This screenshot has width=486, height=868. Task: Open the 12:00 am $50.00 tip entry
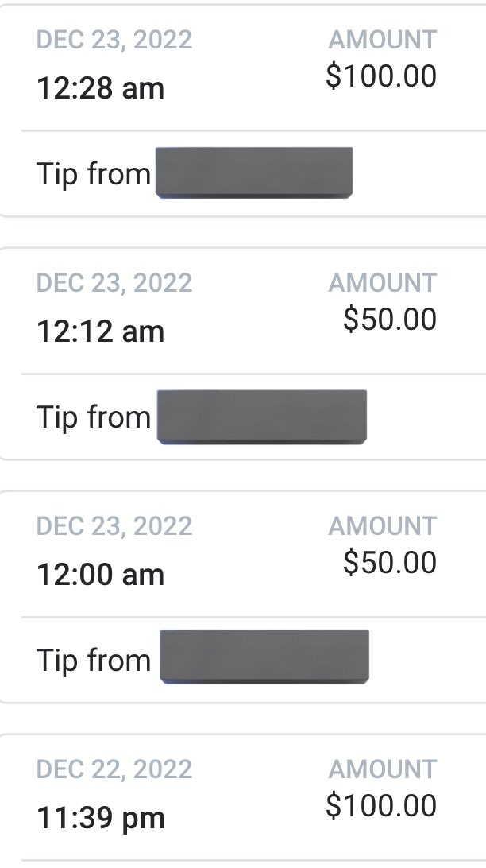[x=243, y=596]
